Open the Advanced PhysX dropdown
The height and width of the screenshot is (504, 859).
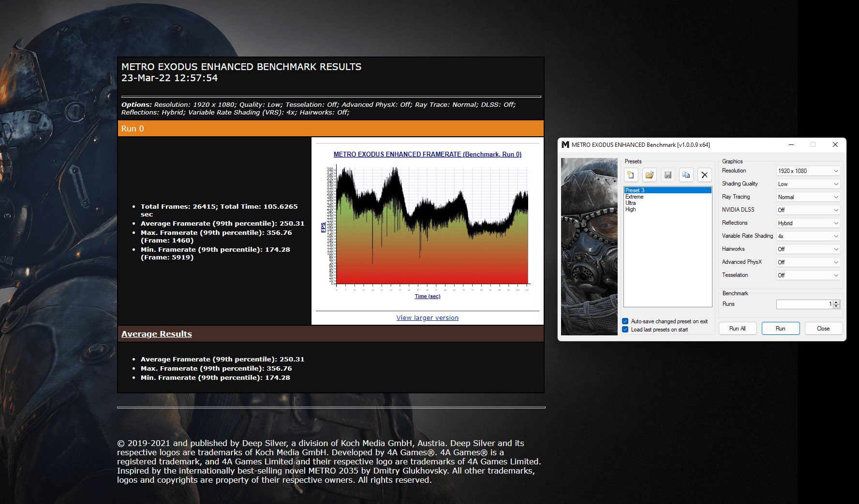click(808, 262)
